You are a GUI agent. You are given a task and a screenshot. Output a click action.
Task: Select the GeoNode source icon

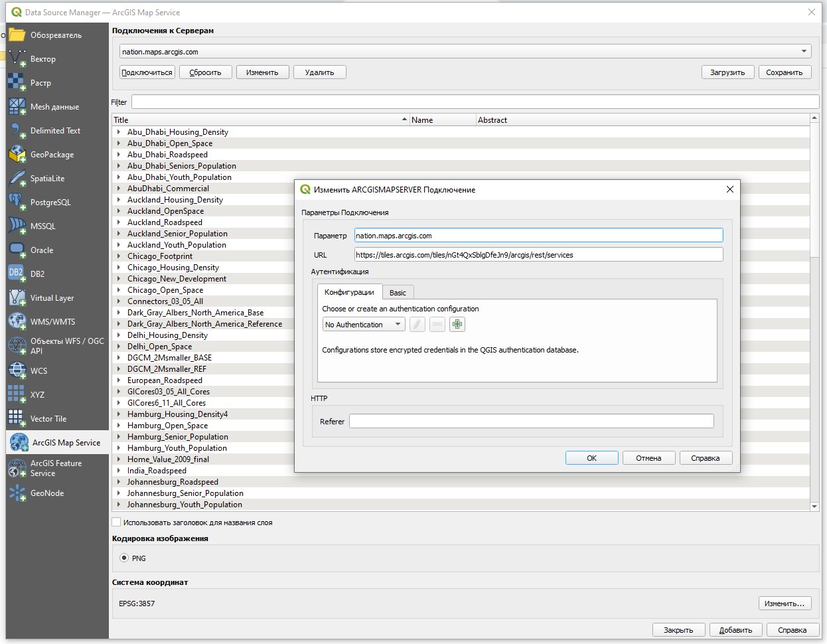[x=17, y=493]
